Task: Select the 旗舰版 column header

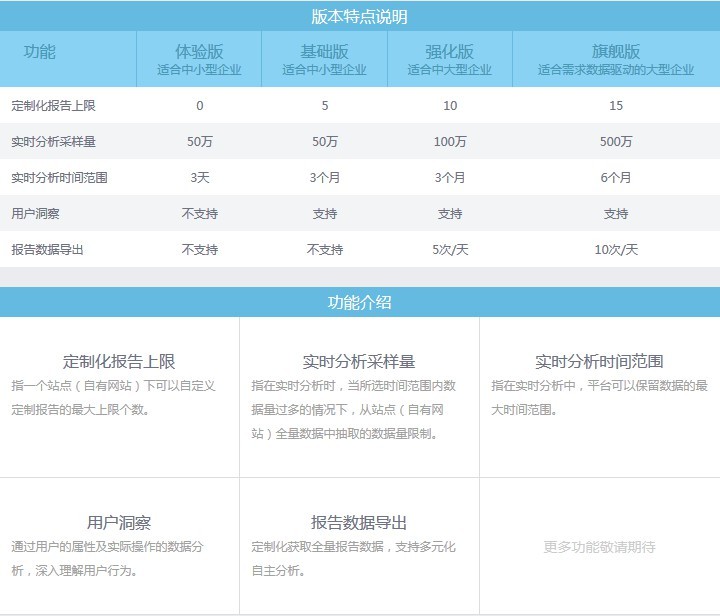Action: pyautogui.click(x=615, y=52)
